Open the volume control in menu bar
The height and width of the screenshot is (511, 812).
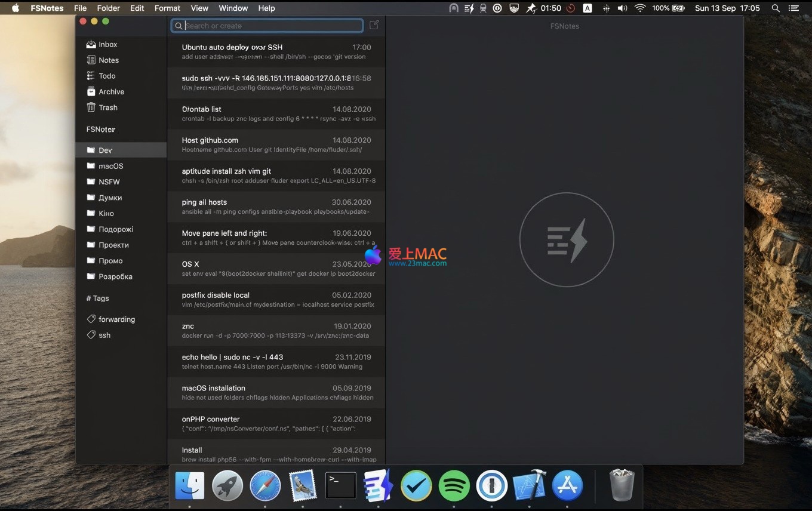[x=622, y=8]
